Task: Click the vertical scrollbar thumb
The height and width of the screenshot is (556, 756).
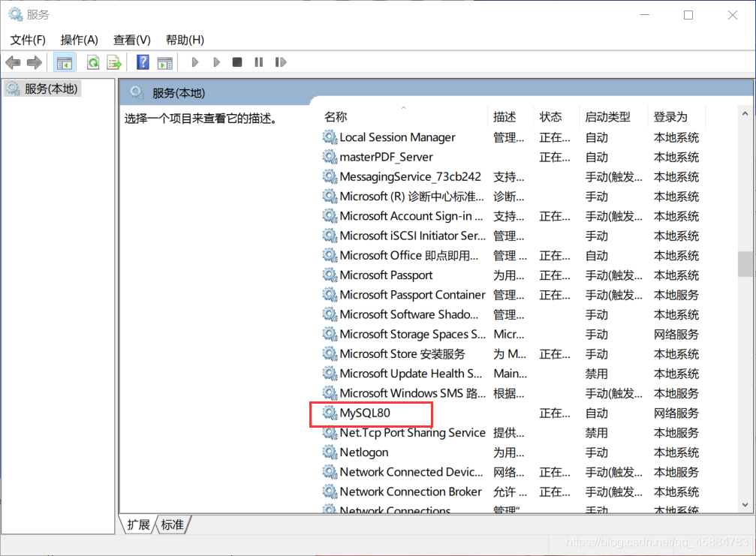Action: tap(745, 264)
